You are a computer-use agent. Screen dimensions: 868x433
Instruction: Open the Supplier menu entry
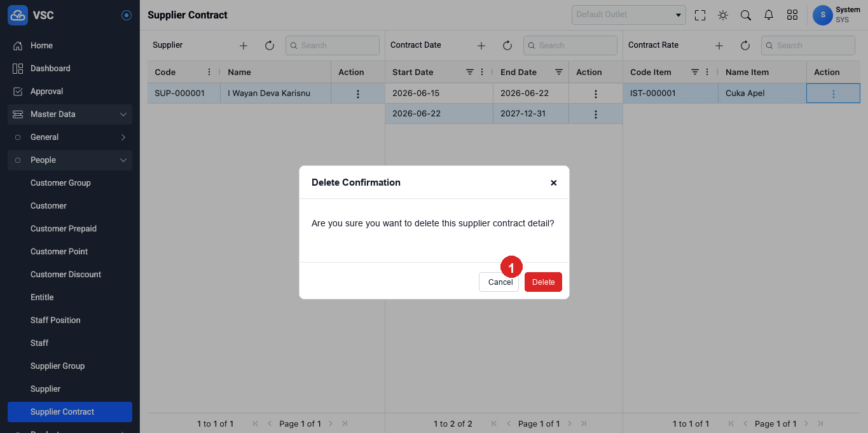pyautogui.click(x=70, y=389)
